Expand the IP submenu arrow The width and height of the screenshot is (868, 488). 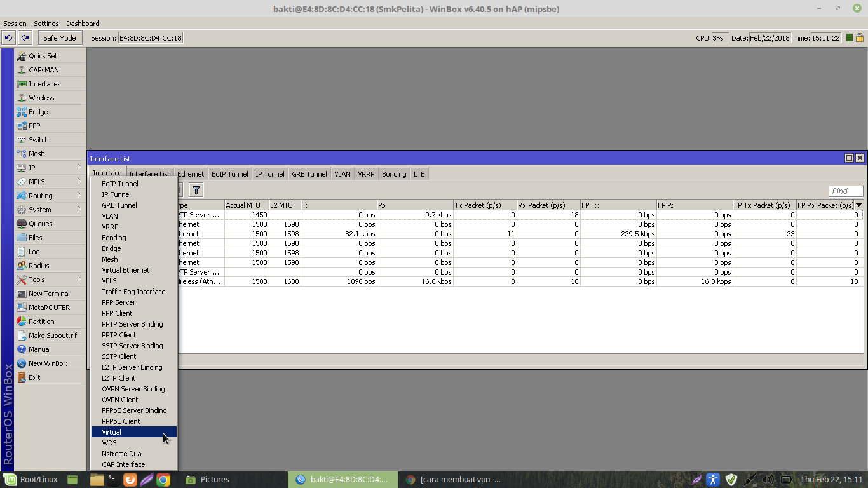pos(79,167)
